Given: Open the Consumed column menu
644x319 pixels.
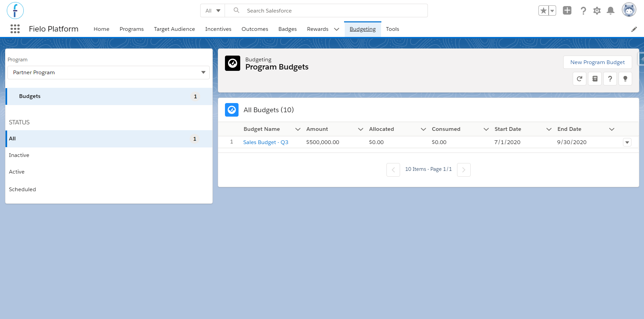Looking at the screenshot, I should pyautogui.click(x=486, y=129).
